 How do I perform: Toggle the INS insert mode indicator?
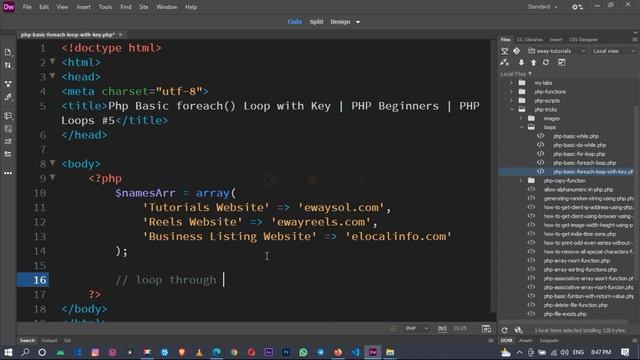(442, 329)
